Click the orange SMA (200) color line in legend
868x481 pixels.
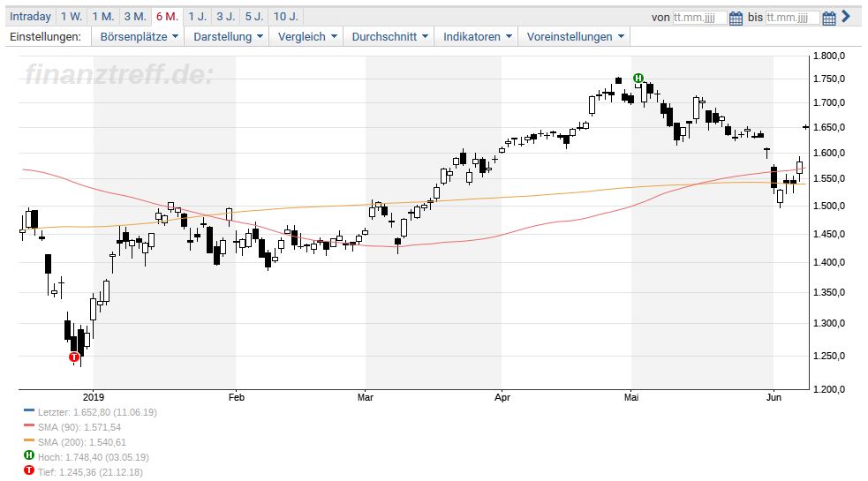(x=29, y=440)
